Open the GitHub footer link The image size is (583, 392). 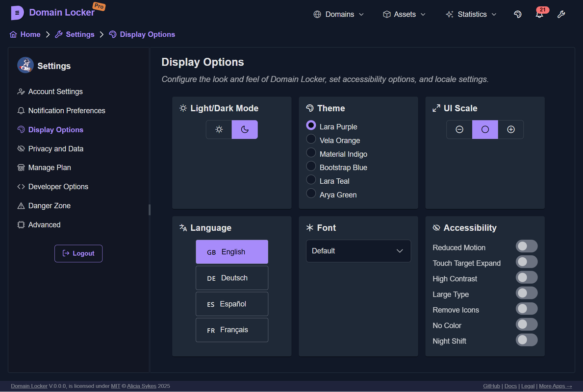click(x=491, y=386)
